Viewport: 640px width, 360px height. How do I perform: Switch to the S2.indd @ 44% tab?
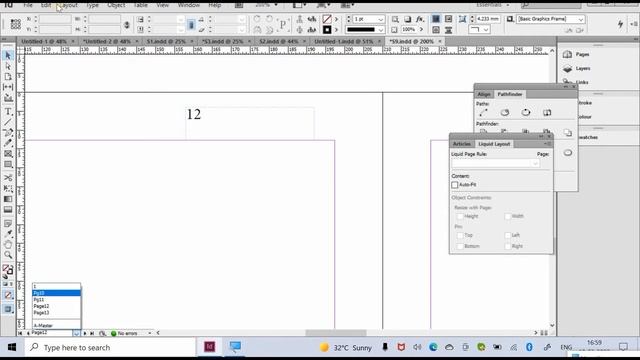click(279, 42)
